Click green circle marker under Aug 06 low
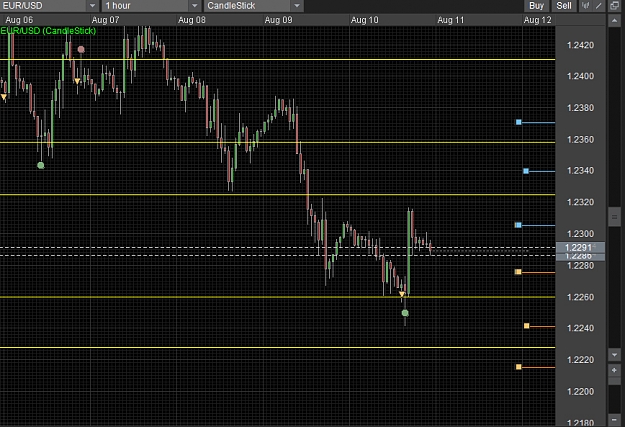 point(41,165)
